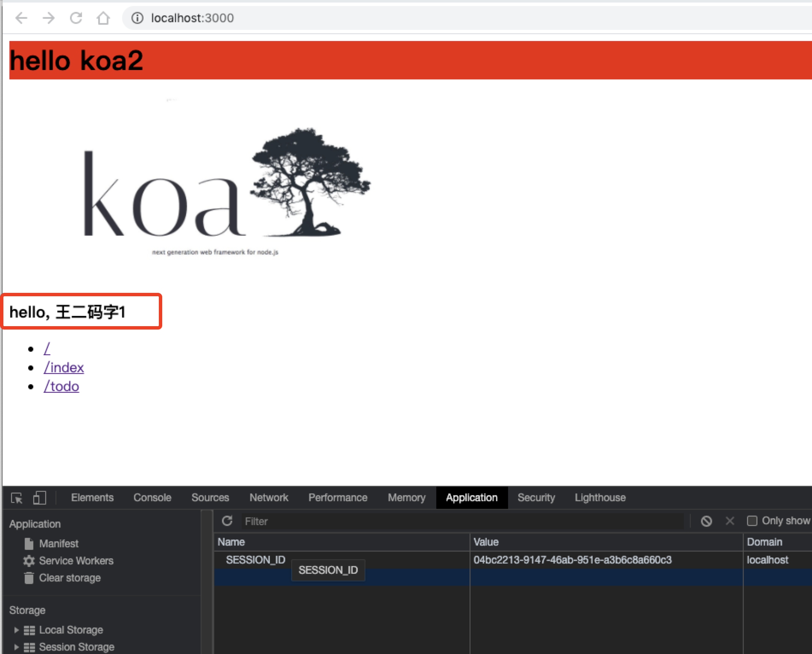The image size is (812, 654).
Task: Switch to the Elements tab
Action: [92, 498]
